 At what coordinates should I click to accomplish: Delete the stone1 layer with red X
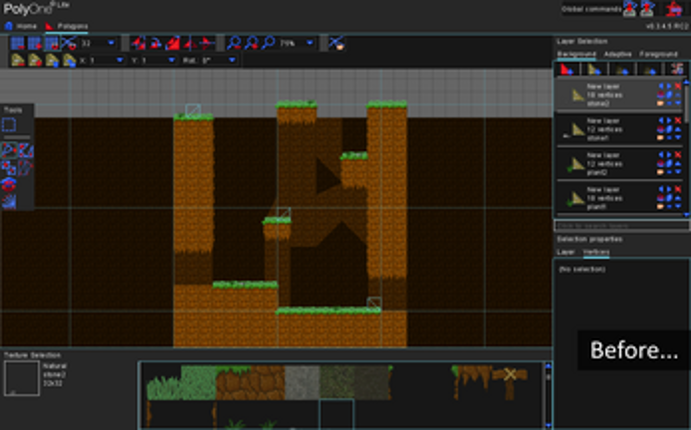[677, 121]
